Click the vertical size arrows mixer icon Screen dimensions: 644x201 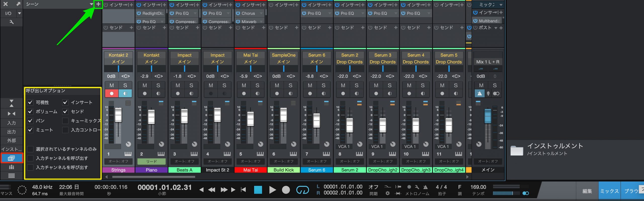pyautogui.click(x=12, y=103)
